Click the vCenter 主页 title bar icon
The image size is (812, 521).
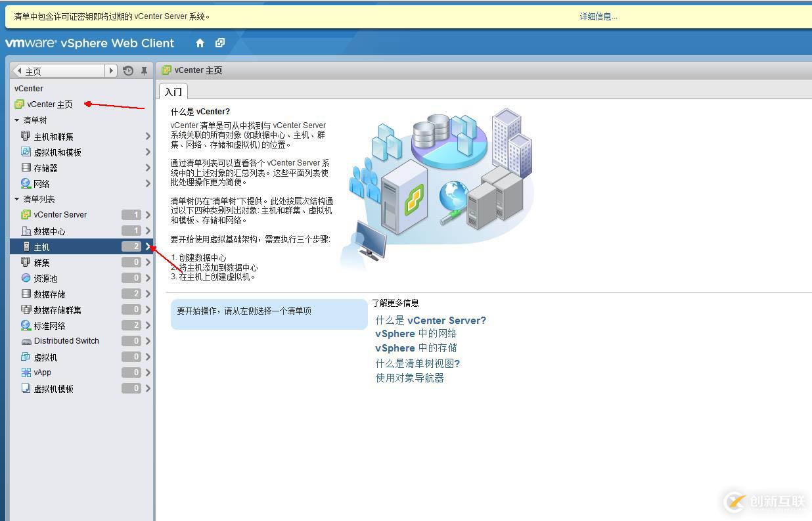click(x=166, y=70)
